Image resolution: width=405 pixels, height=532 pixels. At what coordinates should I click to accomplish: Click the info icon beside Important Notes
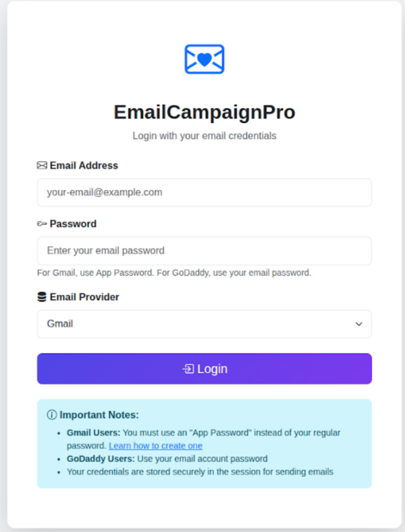click(x=52, y=415)
